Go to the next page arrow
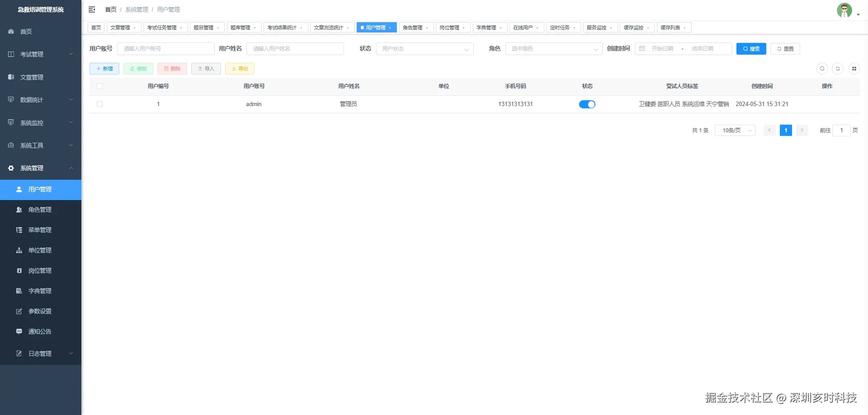Viewport: 868px width, 415px height. coord(802,131)
